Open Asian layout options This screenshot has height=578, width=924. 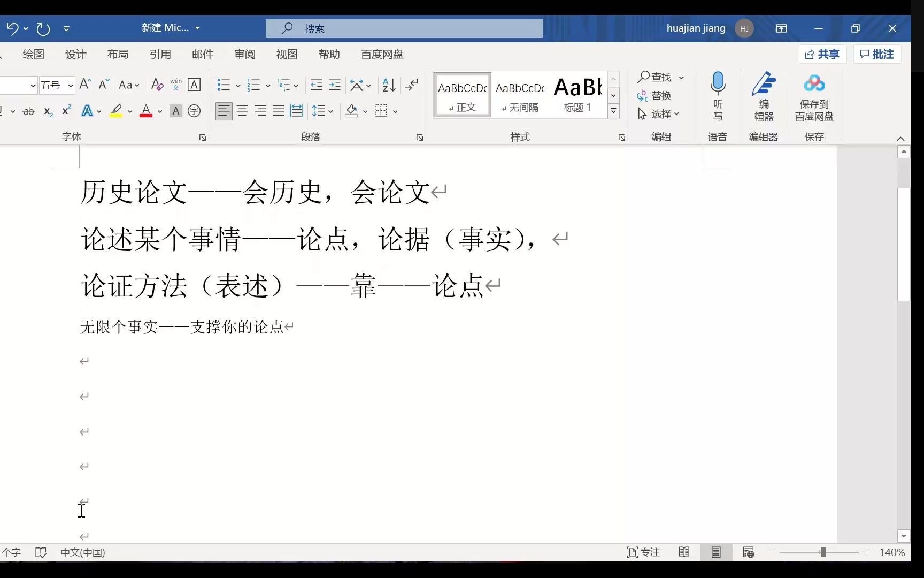click(360, 85)
